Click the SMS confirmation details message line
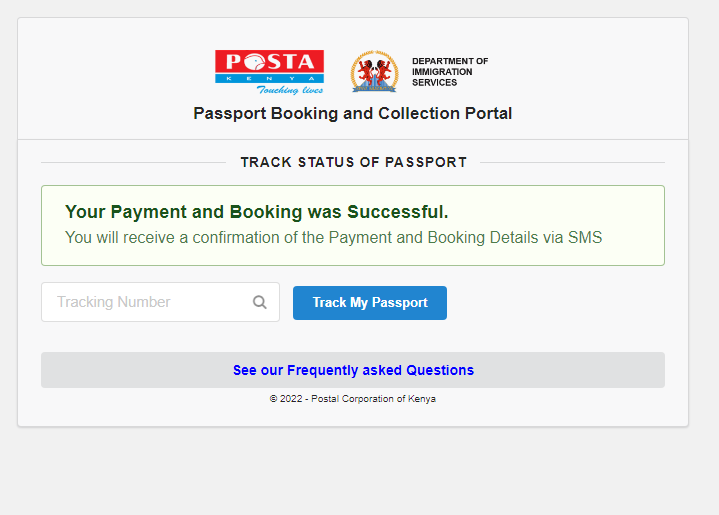719x515 pixels. [333, 238]
